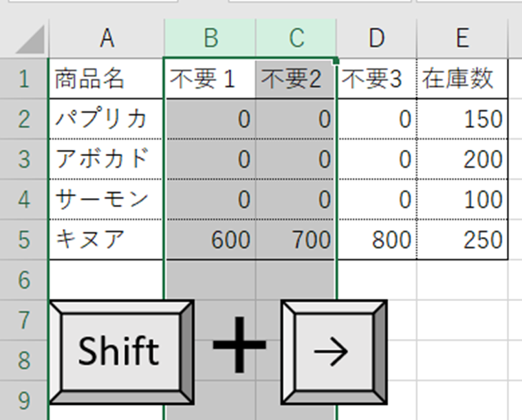Viewport: 522px width, 420px height.
Task: Click the 不要3 header cell
Action: pyautogui.click(x=376, y=79)
